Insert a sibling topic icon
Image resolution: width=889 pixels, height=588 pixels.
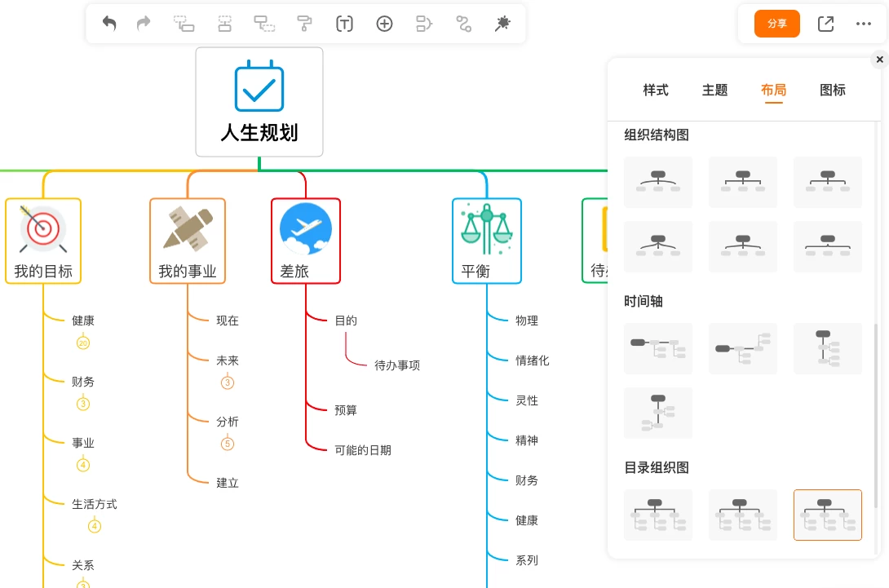tap(224, 24)
